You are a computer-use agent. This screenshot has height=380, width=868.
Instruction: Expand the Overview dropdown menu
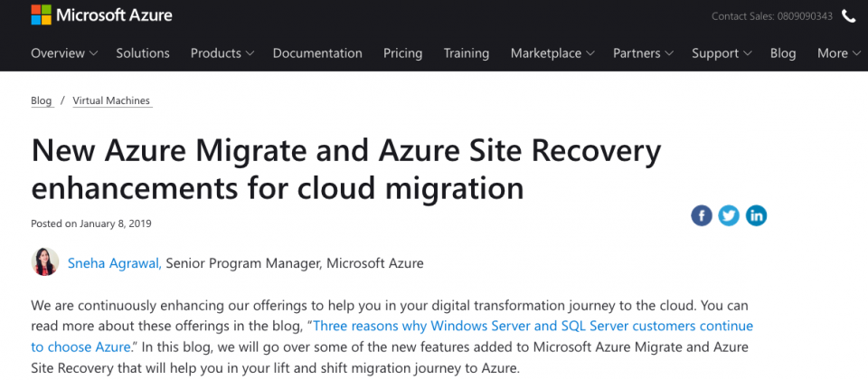64,53
